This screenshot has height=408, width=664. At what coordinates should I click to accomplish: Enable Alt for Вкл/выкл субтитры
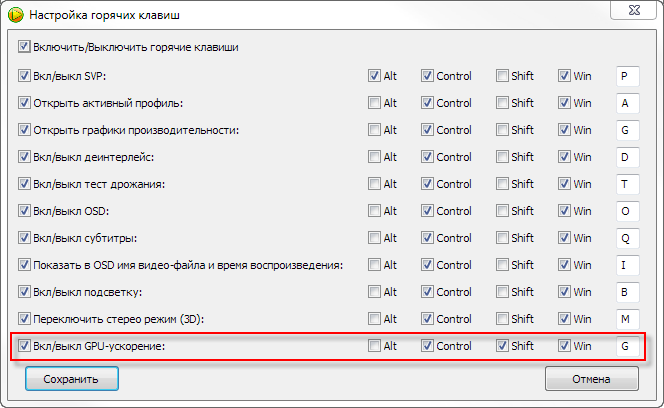(x=374, y=238)
